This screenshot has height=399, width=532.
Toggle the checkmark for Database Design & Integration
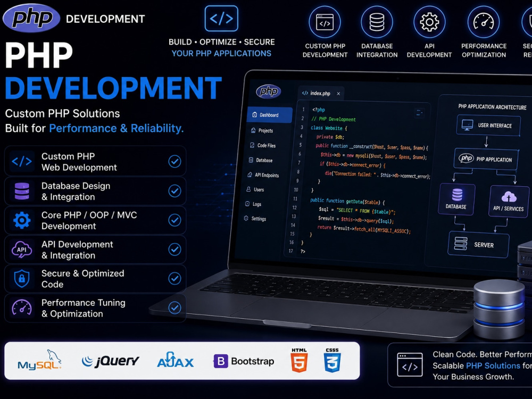tap(174, 191)
